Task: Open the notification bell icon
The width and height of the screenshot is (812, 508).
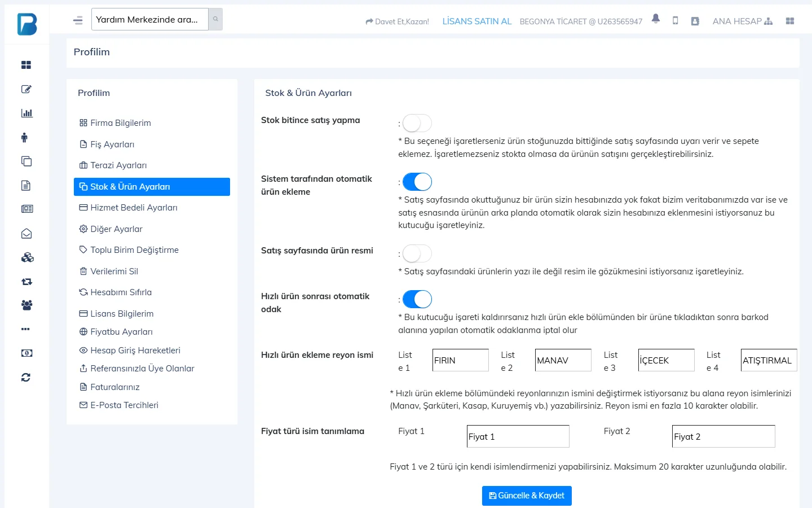Action: point(655,19)
